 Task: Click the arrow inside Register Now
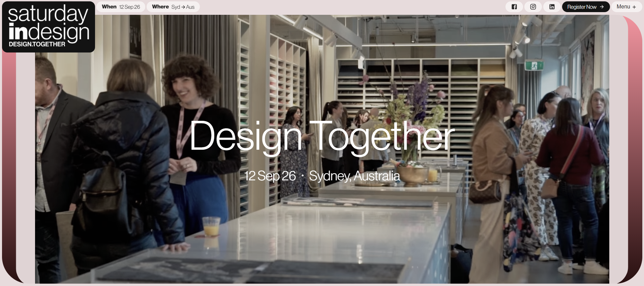pos(602,7)
